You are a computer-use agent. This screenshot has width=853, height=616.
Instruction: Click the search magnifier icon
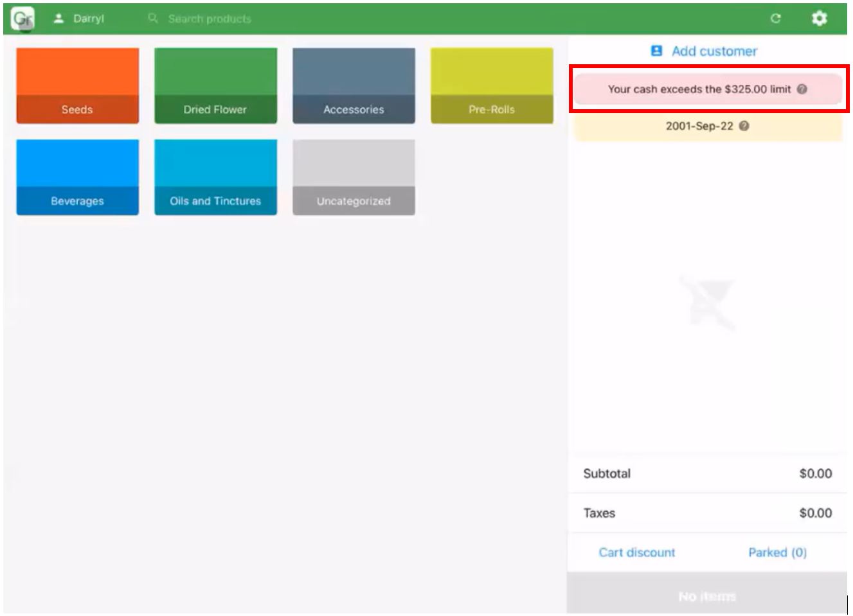coord(153,19)
